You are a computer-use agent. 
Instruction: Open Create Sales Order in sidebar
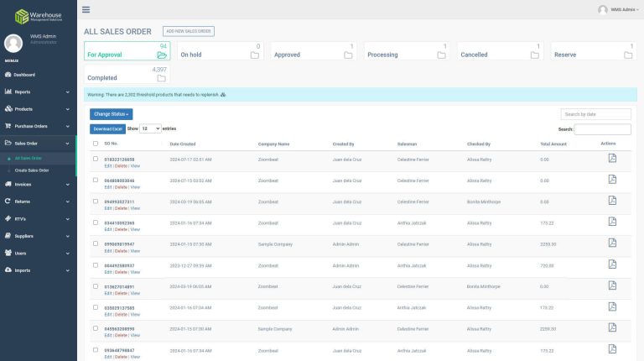[x=32, y=170]
